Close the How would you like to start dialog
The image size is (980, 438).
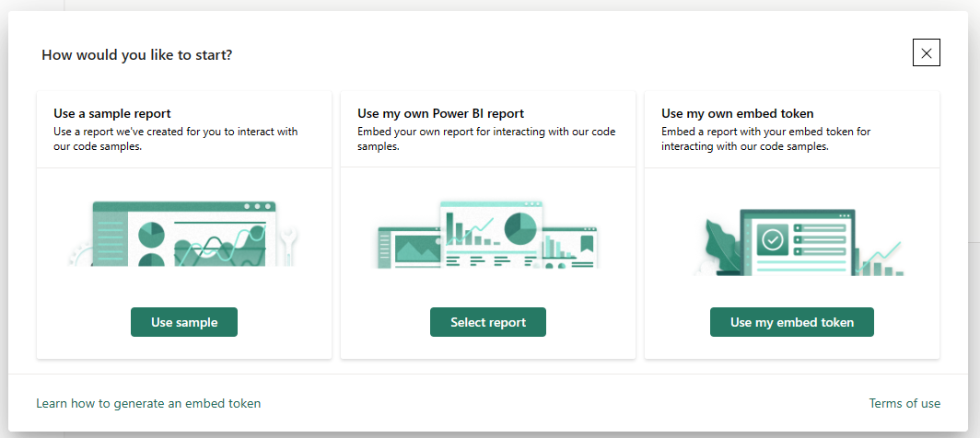(x=927, y=52)
